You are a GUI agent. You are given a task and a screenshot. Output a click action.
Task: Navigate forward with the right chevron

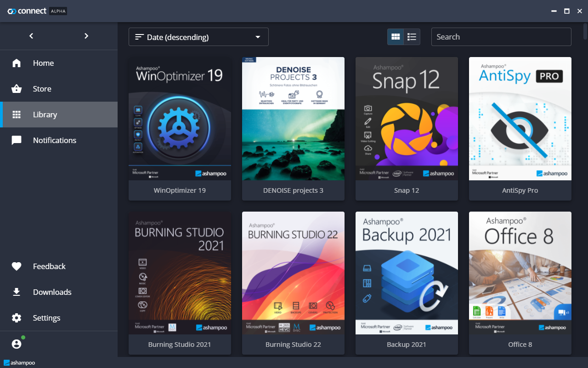86,36
